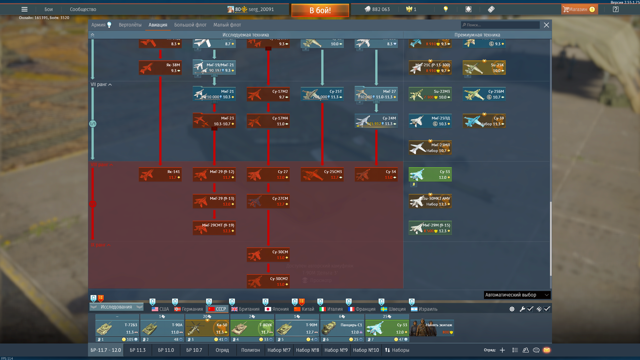Start battle with В бой! button
This screenshot has height=360, width=640.
pyautogui.click(x=320, y=10)
